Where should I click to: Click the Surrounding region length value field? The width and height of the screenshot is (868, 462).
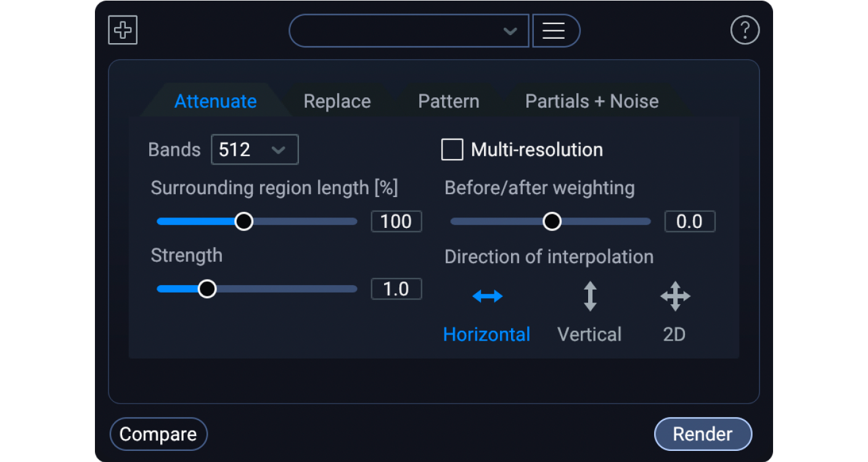pos(396,221)
